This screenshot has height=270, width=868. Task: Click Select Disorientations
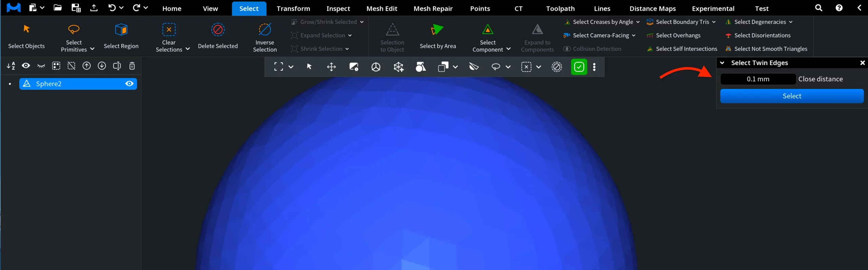tap(758, 35)
